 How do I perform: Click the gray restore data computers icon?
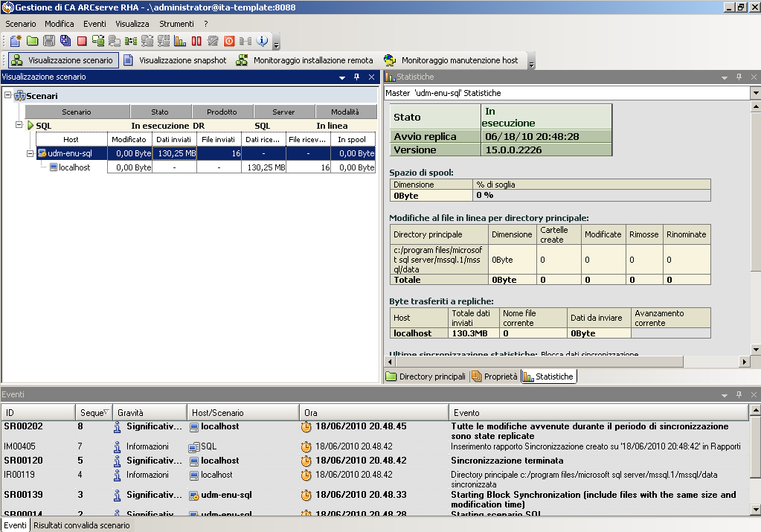pyautogui.click(x=115, y=41)
